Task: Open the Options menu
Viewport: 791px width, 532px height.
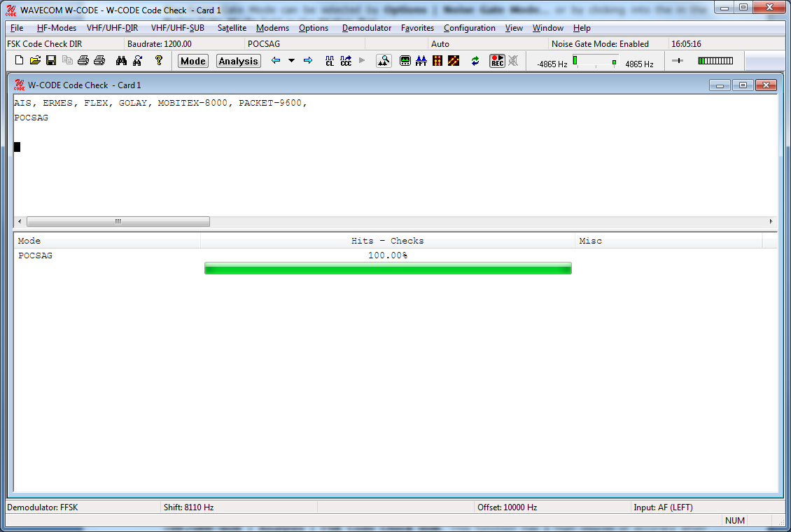Action: (314, 28)
